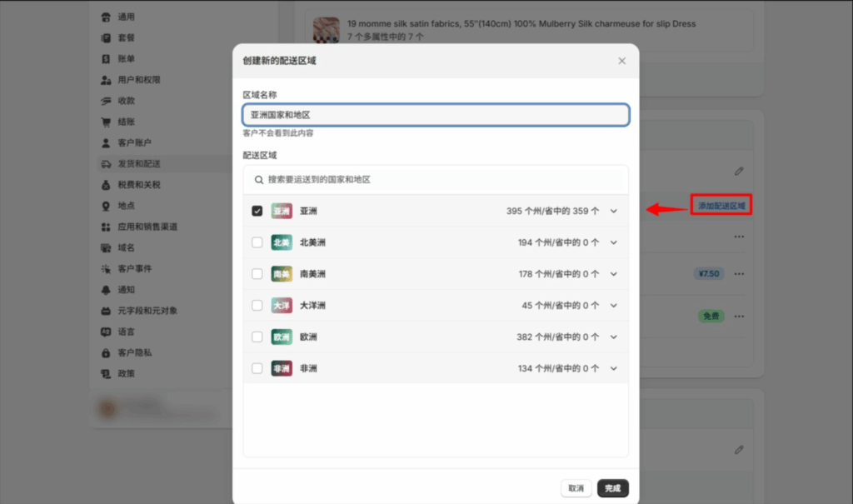Viewport: 853px width, 504px height.
Task: Click the 取消 button
Action: (x=576, y=488)
